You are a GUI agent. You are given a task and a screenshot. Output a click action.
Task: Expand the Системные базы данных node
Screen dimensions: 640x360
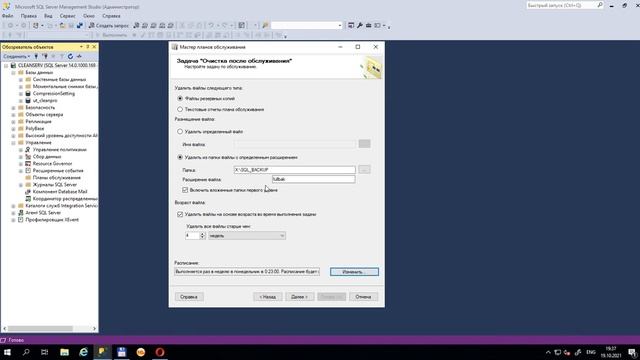click(20, 80)
